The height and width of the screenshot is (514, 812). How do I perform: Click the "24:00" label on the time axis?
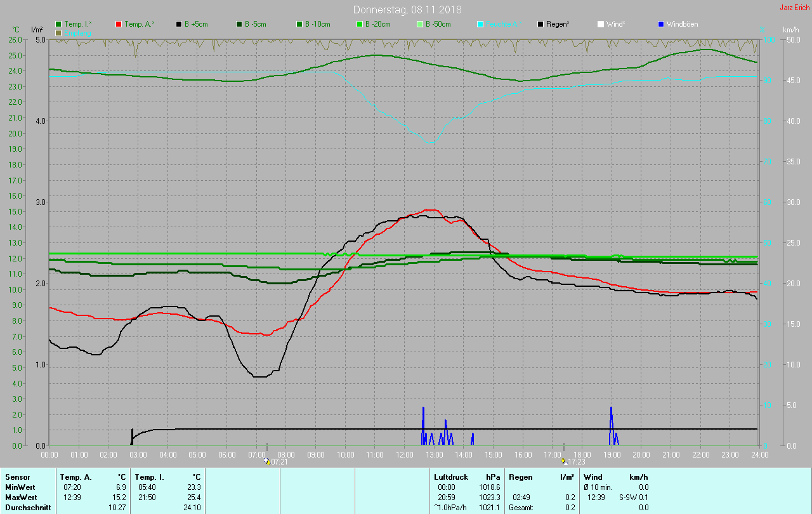tap(759, 455)
